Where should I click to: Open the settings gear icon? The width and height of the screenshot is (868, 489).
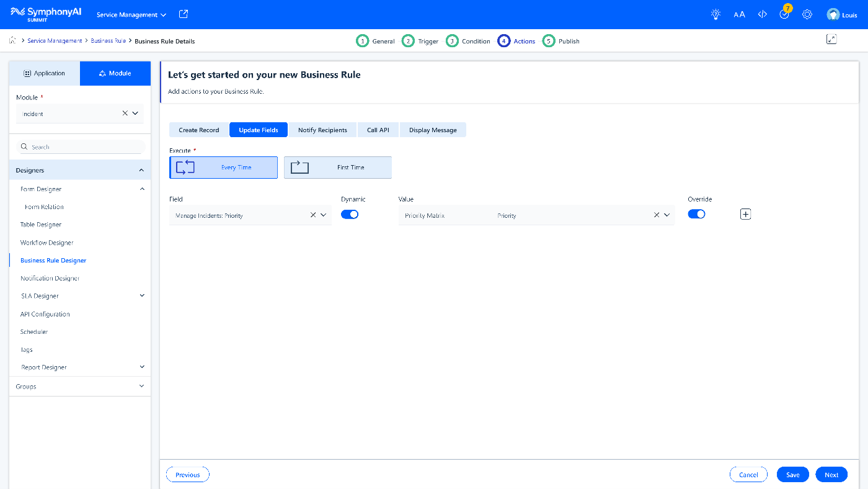coord(807,14)
